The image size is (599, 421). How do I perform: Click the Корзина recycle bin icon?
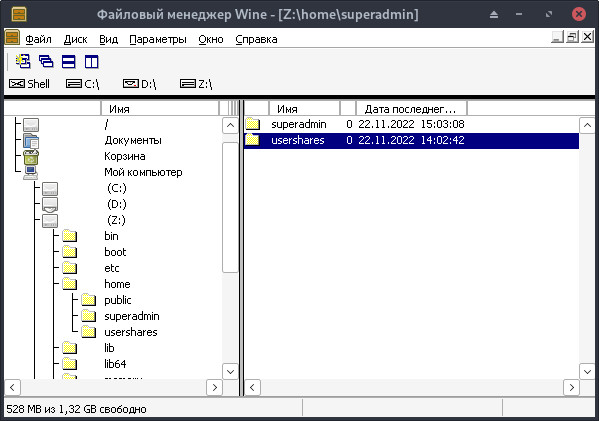[31, 157]
